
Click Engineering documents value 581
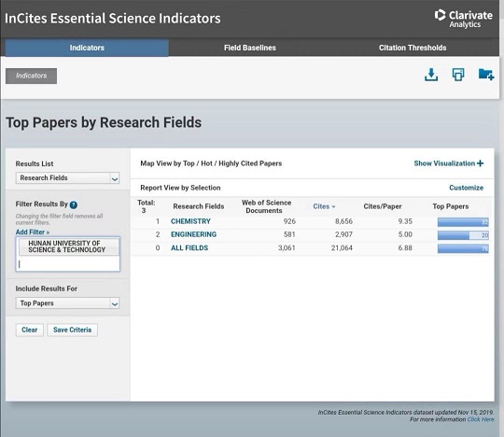(289, 234)
